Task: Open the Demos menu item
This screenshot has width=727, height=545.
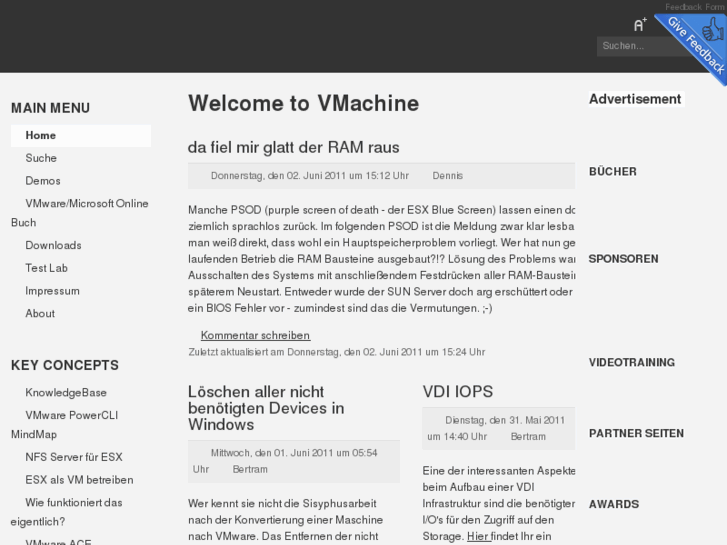Action: [43, 181]
